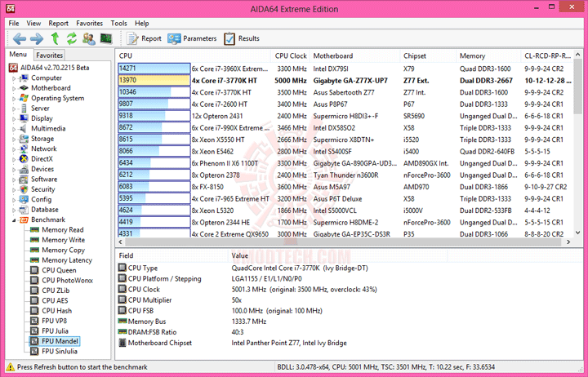This screenshot has width=588, height=377.
Task: Select the Storage tree item
Action: point(37,139)
